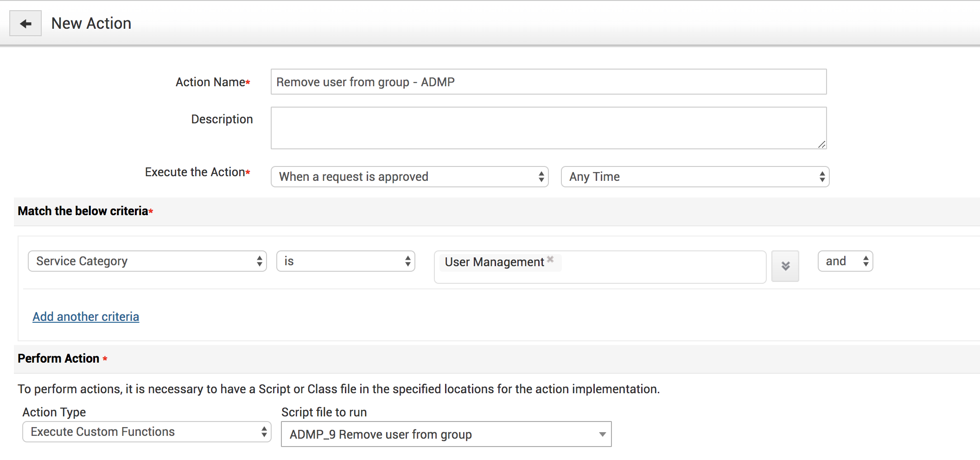Click the Match the below criteria header

[83, 211]
